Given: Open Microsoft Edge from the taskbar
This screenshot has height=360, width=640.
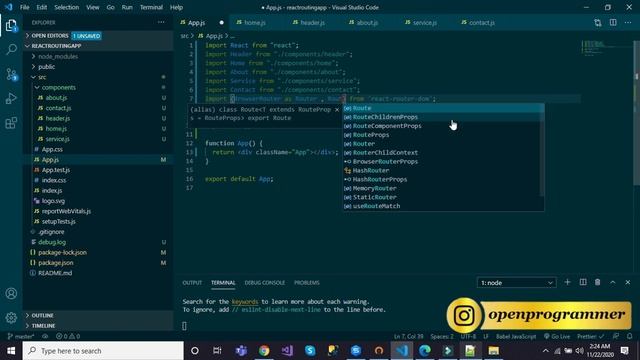Looking at the screenshot, I should 424,351.
